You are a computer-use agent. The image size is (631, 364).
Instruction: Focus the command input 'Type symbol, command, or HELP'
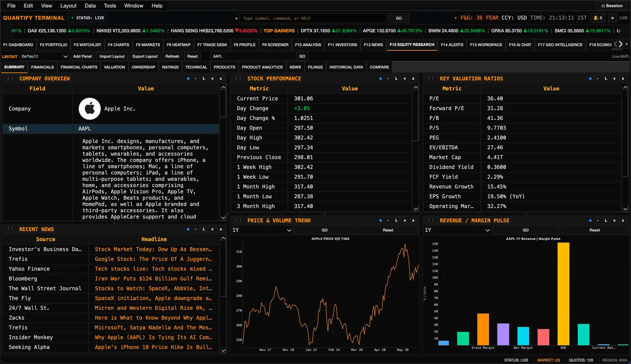click(313, 18)
